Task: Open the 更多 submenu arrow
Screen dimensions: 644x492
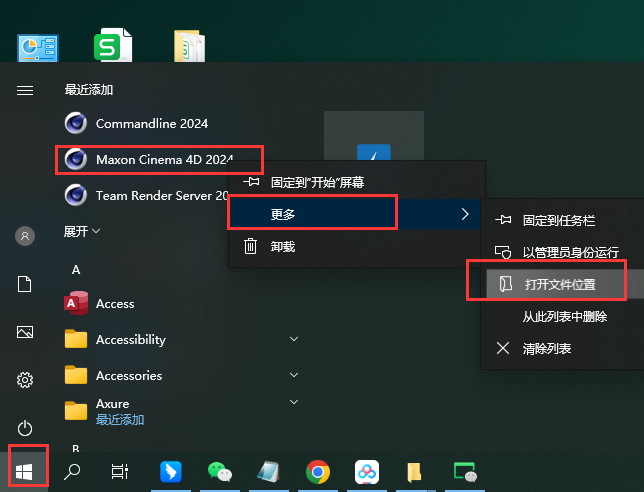Action: coord(465,214)
